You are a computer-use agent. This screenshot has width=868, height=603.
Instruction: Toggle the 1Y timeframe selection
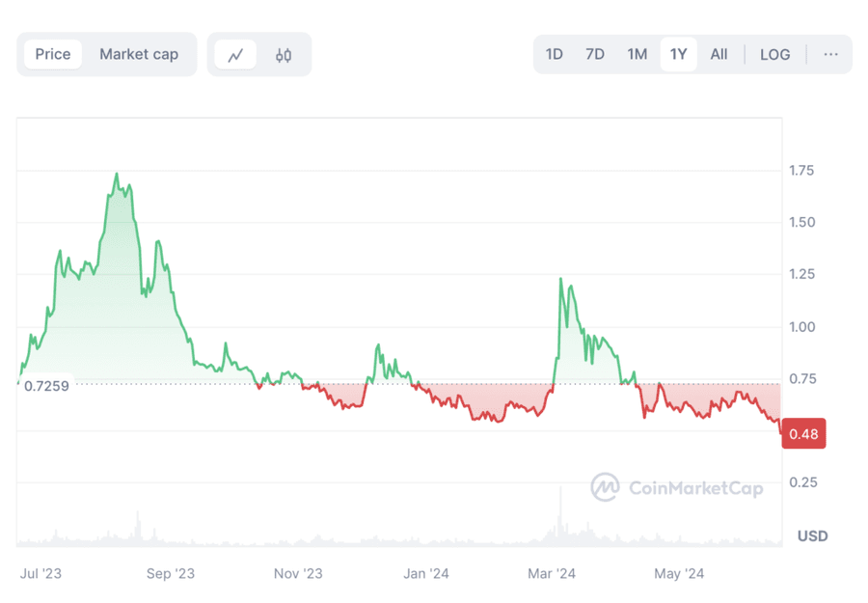(x=679, y=54)
